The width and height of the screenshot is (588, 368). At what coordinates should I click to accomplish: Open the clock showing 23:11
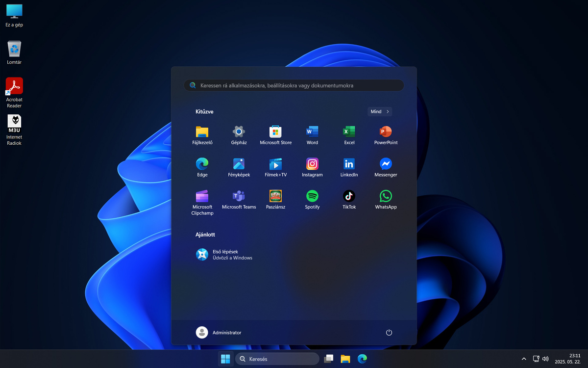tap(568, 359)
